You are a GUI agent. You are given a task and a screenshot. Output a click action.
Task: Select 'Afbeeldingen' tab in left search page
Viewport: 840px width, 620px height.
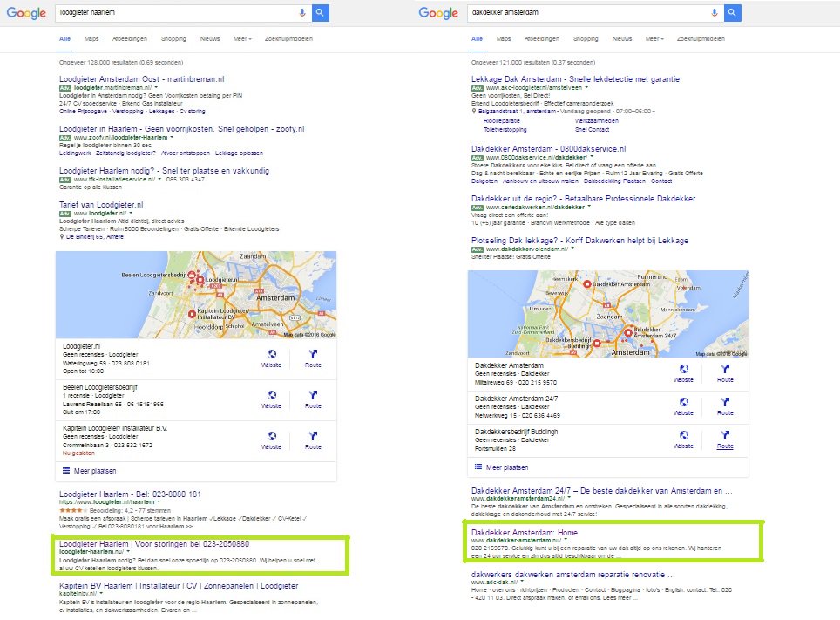coord(130,38)
